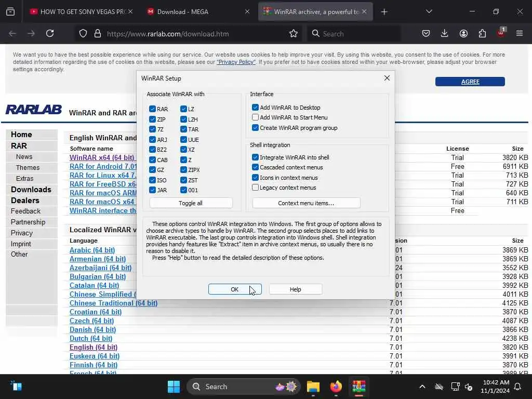Switch to the Download - MEGA tab

pos(198,11)
